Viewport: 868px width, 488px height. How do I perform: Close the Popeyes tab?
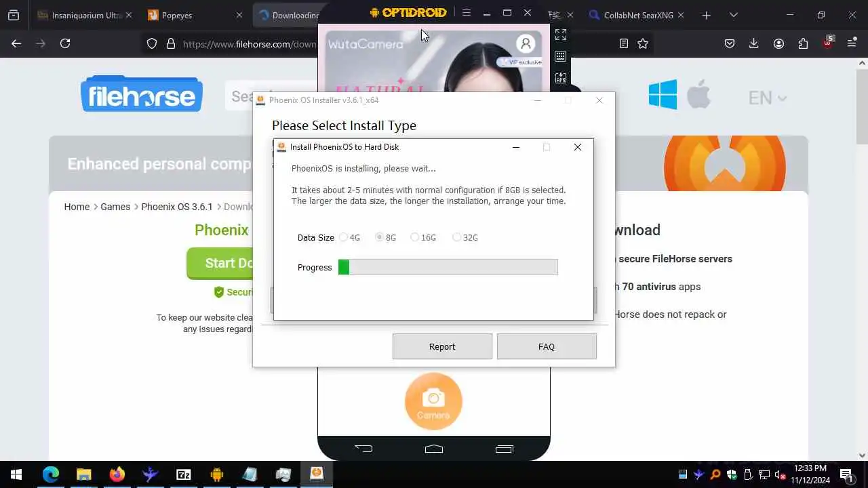(239, 15)
